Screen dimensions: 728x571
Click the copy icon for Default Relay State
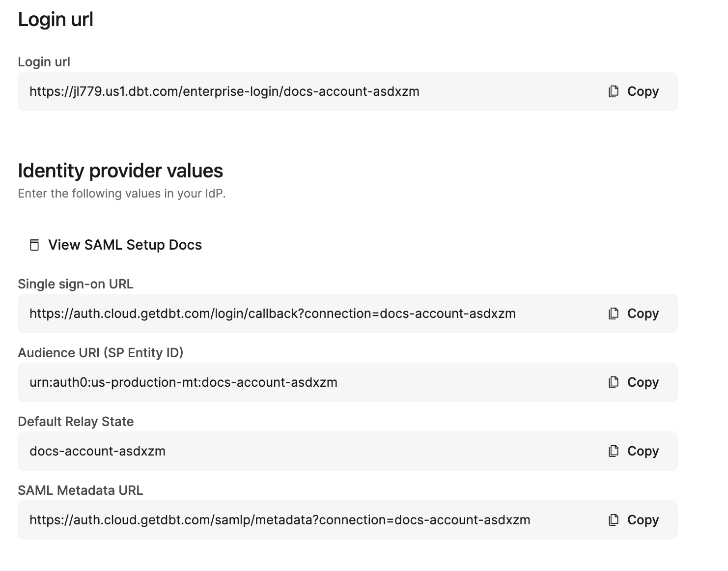(x=613, y=451)
